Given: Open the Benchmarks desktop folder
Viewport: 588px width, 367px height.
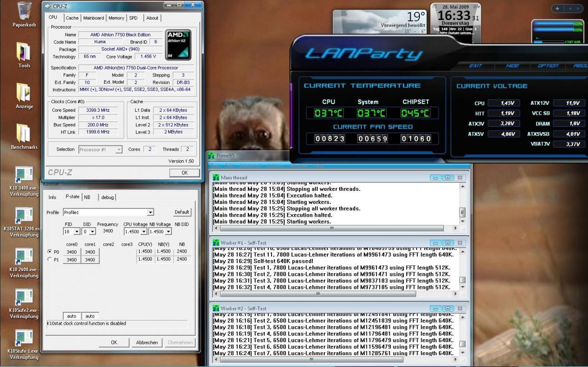Looking at the screenshot, I should 24,133.
